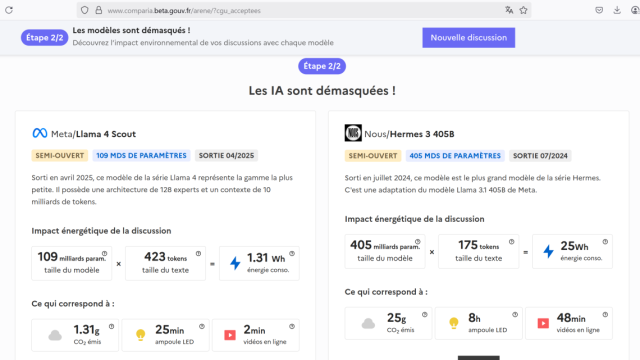
Task: Open info tooltip on 25min ampoule LED box
Action: coord(202,327)
